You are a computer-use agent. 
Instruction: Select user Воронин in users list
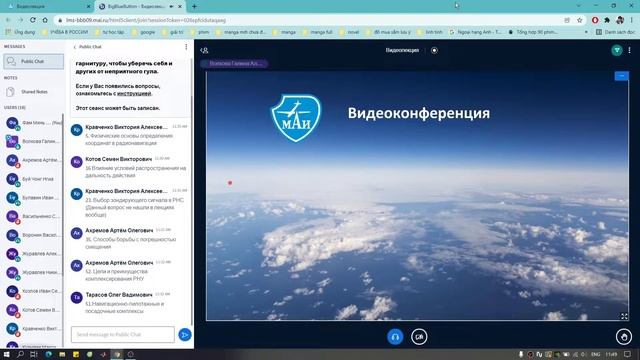(33, 235)
